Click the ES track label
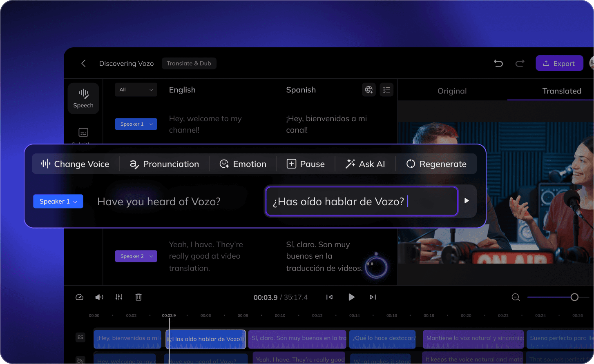The height and width of the screenshot is (364, 594). pyautogui.click(x=80, y=337)
